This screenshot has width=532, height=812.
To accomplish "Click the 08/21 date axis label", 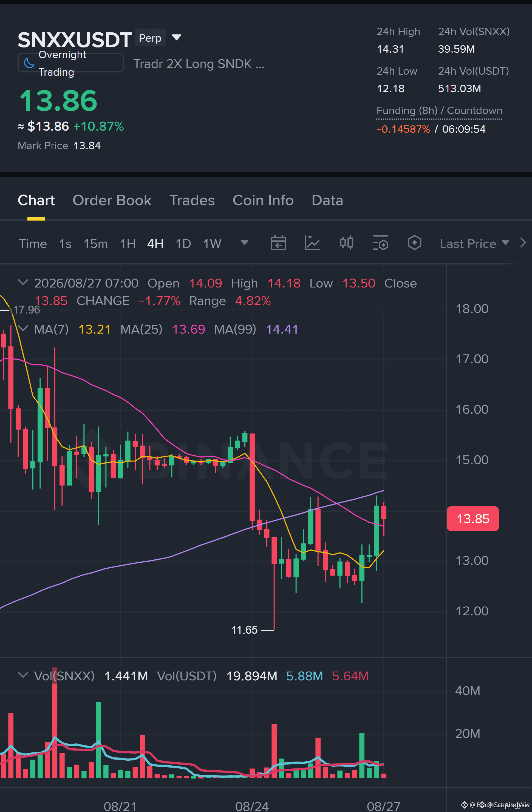I will point(120,806).
